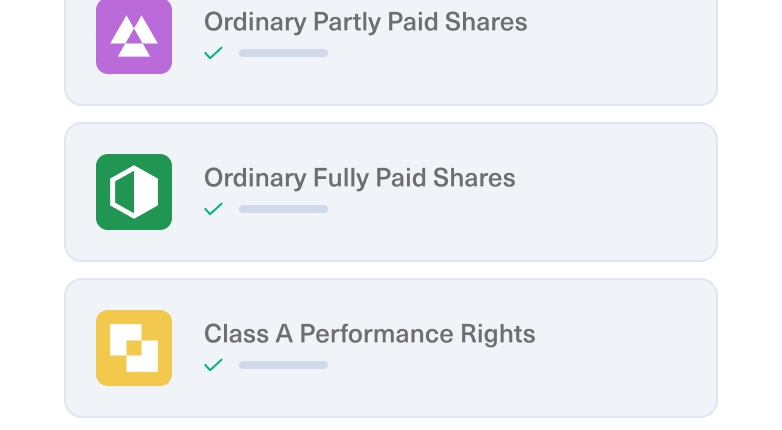Click the purple triangles icon
This screenshot has height=430, width=782.
(134, 36)
